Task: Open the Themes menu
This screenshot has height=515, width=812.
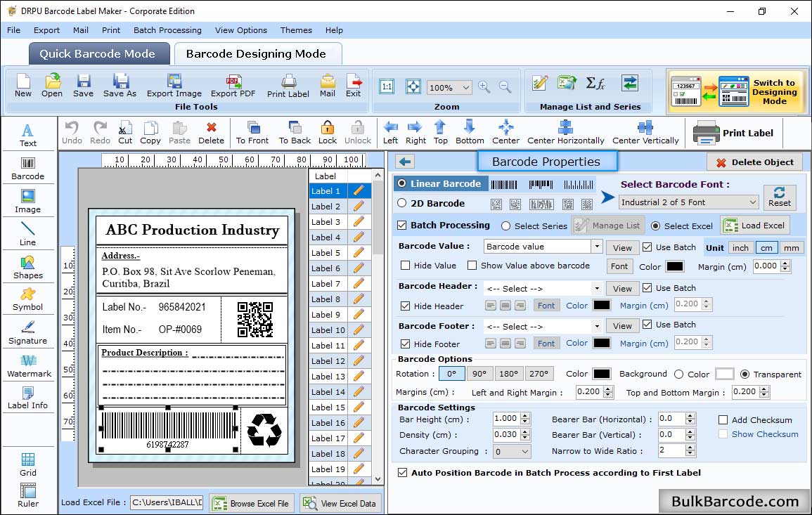Action: click(296, 30)
